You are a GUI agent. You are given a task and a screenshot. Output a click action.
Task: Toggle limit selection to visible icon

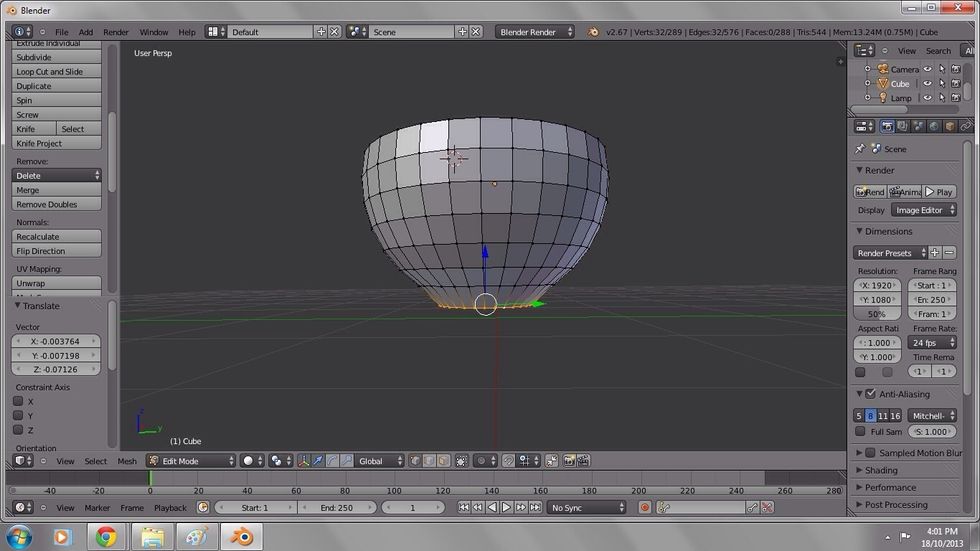tap(461, 461)
